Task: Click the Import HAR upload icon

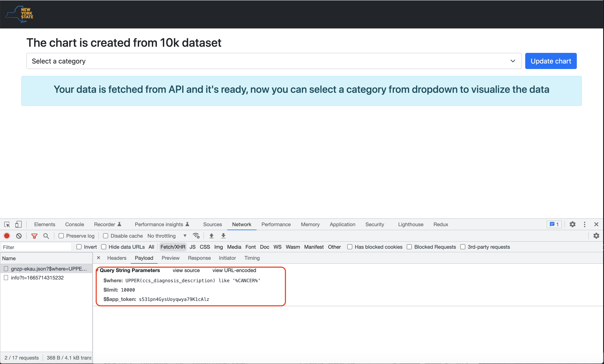Action: (211, 236)
